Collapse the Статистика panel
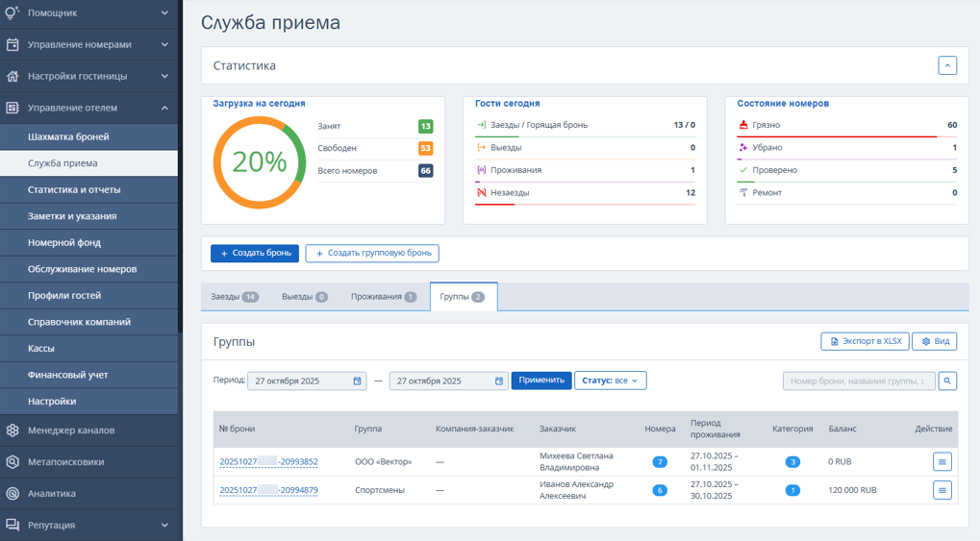Viewport: 980px width, 541px height. [x=947, y=65]
